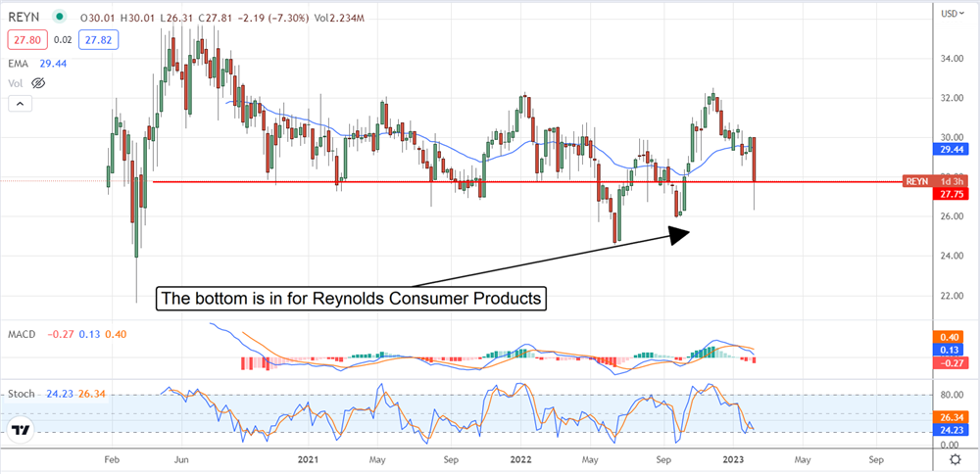Viewport: 980px width, 474px height.
Task: Click the red 27.75 current price tag
Action: click(948, 194)
